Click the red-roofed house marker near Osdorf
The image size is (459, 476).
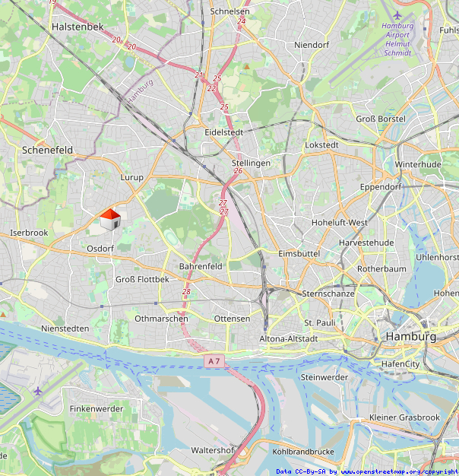click(110, 220)
